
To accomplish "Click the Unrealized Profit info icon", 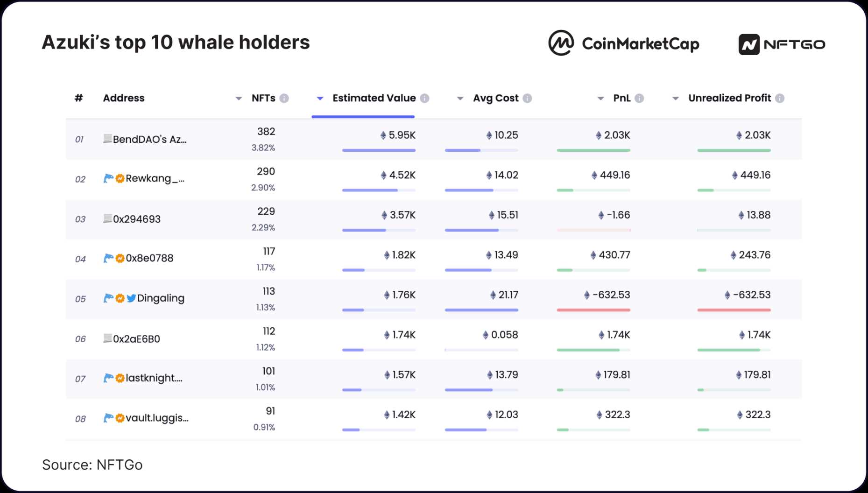I will (779, 99).
